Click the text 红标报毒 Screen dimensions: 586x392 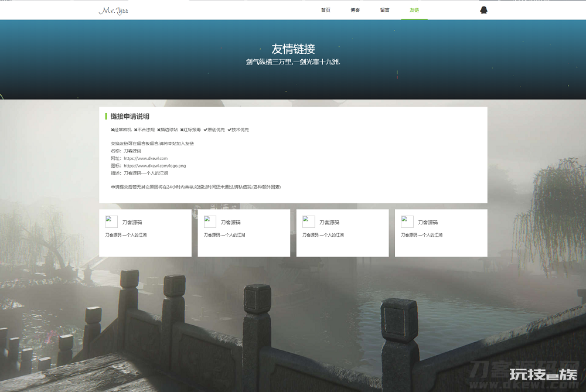[192, 130]
